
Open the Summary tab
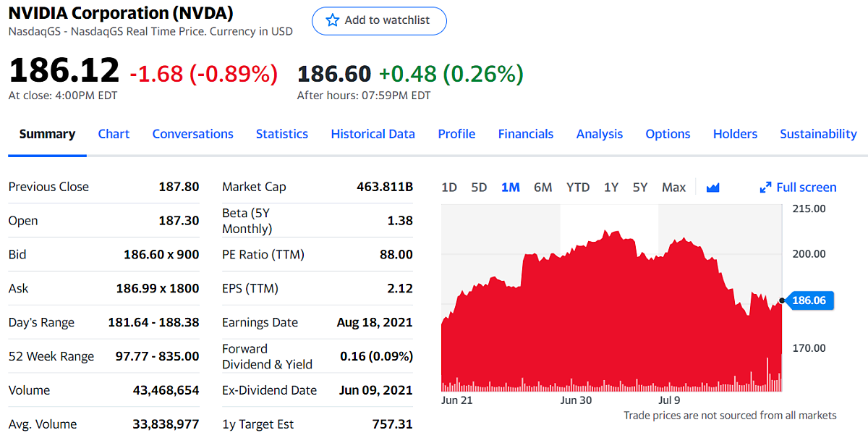(x=47, y=134)
